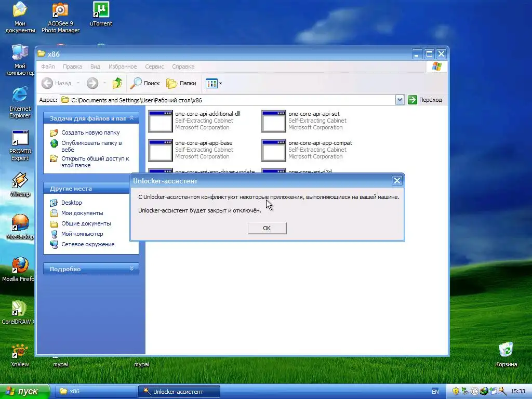Collapse the Задачи для файлов и папок panel
The image size is (532, 399).
131,118
